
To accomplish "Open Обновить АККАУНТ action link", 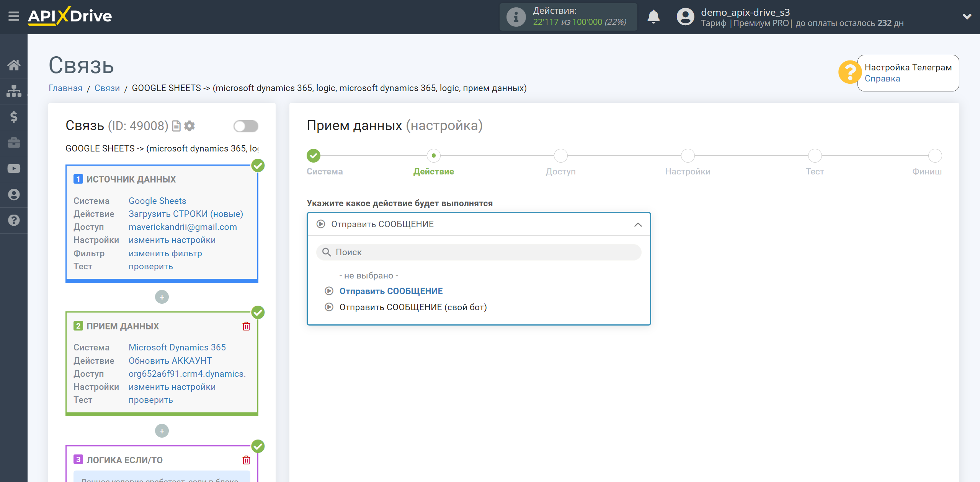I will tap(170, 361).
